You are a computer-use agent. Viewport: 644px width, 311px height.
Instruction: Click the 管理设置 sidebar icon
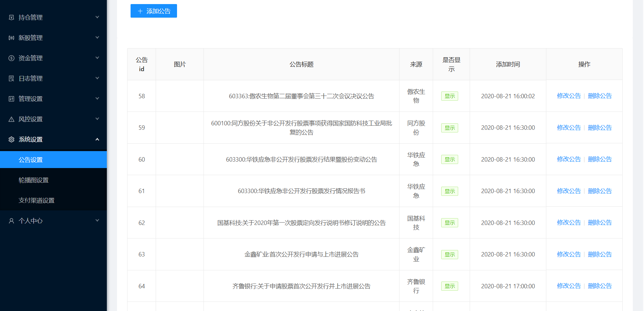click(x=12, y=99)
